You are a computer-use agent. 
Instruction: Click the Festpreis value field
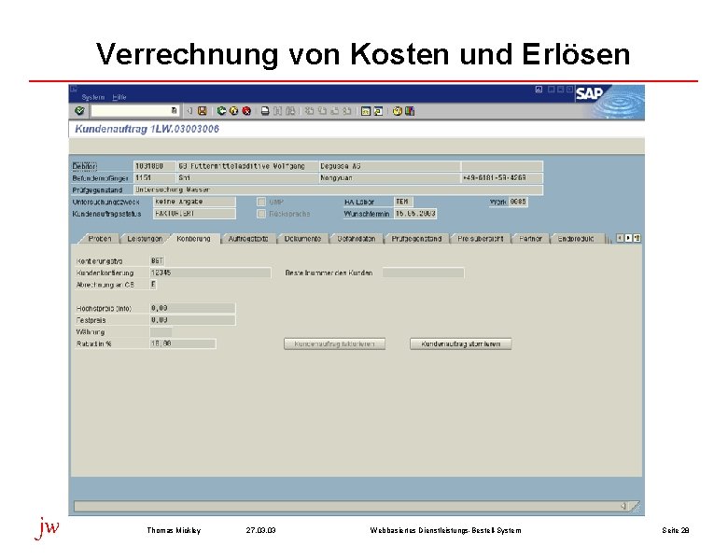192,320
